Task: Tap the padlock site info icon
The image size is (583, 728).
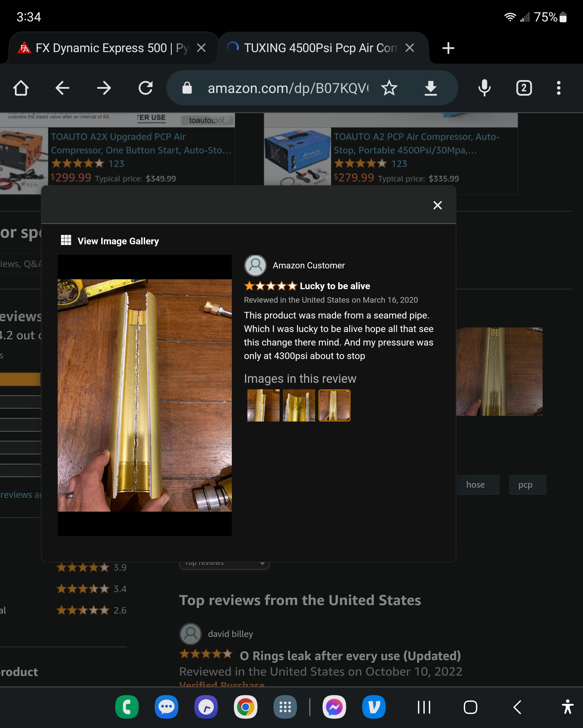Action: [187, 88]
